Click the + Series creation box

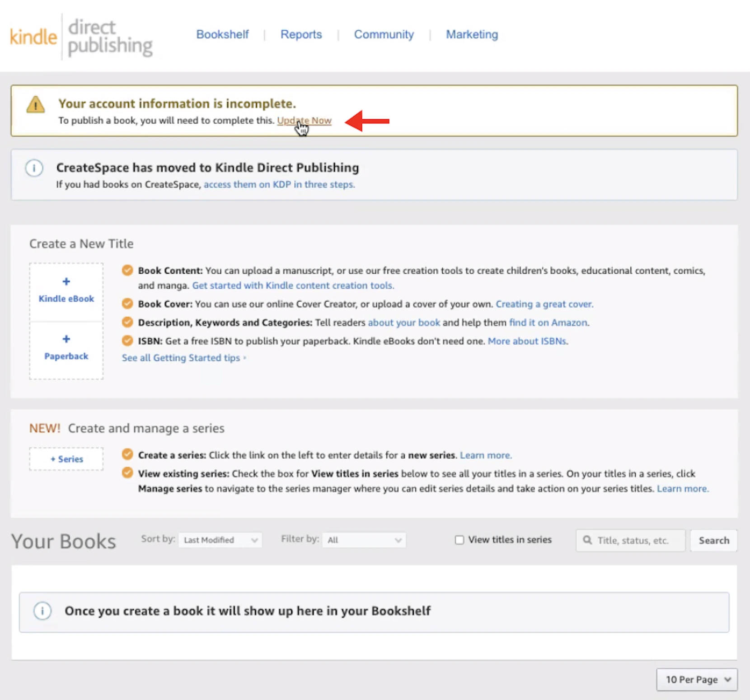pos(66,459)
